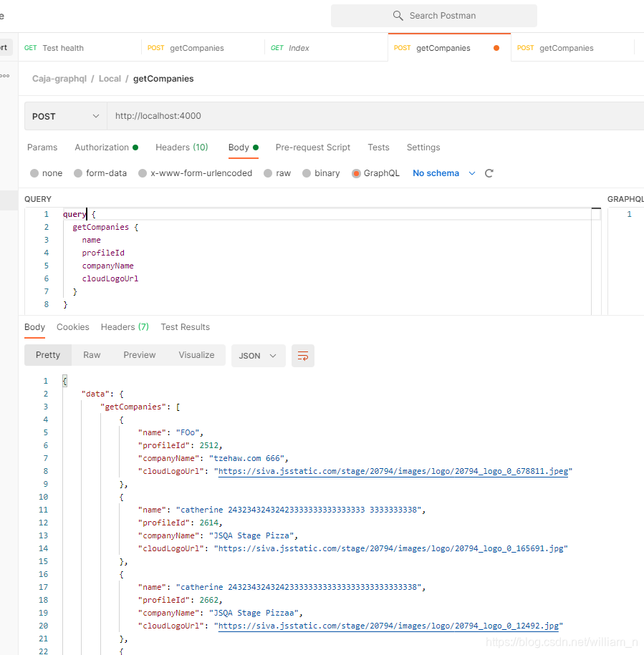Select the form-data body type

[x=100, y=173]
